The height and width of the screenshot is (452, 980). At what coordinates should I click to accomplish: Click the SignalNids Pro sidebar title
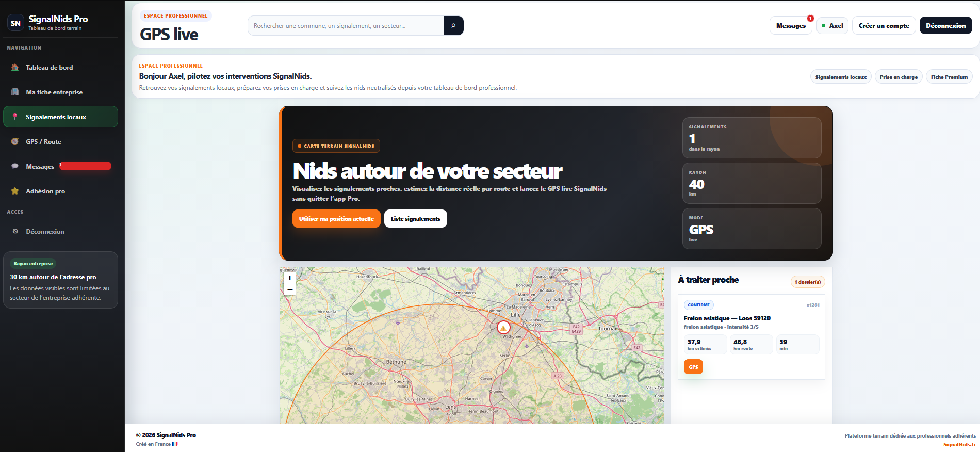pyautogui.click(x=58, y=19)
